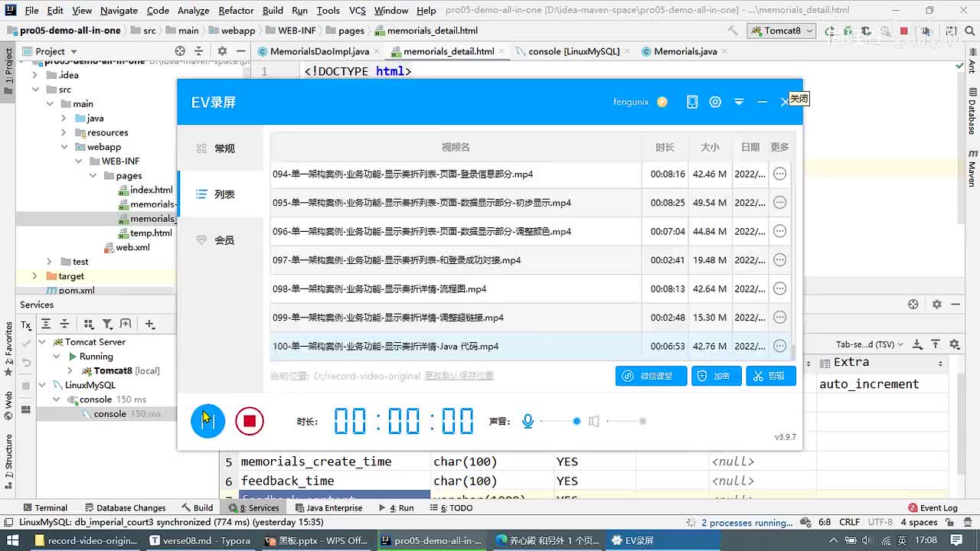Click the EV录屏 settings gear icon

tap(715, 102)
